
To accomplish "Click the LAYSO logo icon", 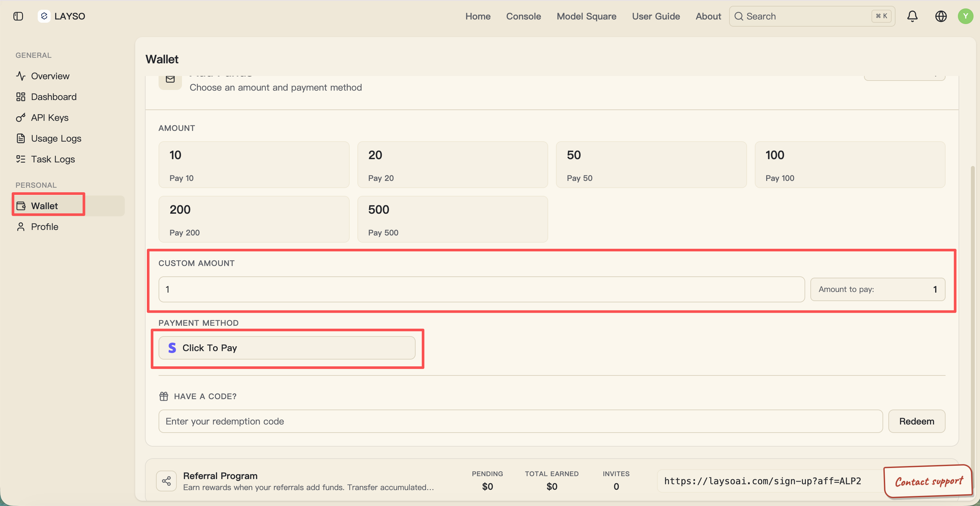I will click(44, 16).
